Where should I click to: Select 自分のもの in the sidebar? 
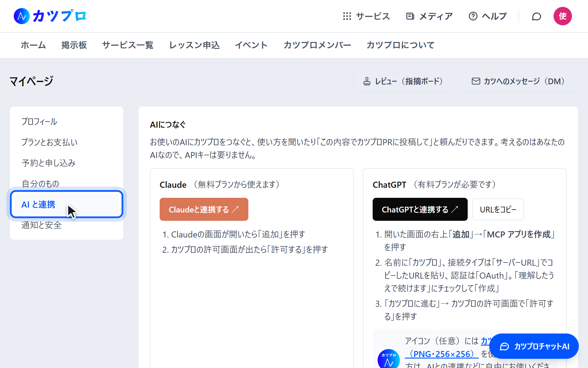(x=67, y=184)
